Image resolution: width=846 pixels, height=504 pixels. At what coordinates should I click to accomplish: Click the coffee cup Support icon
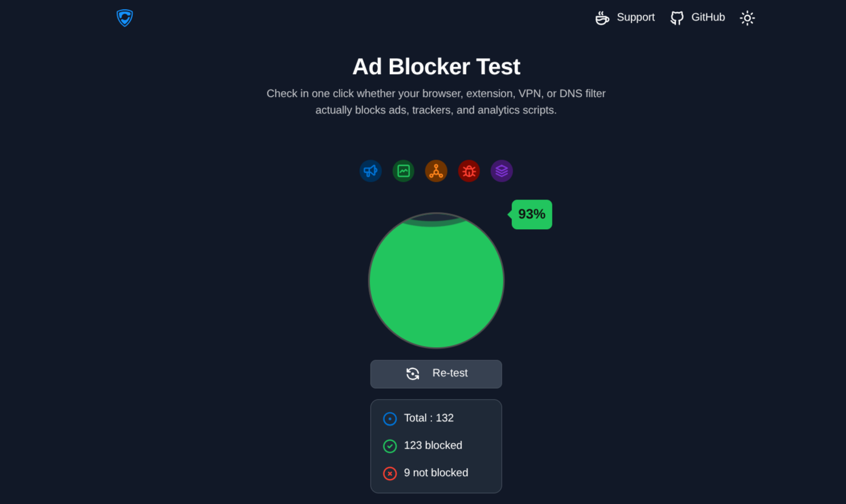603,18
